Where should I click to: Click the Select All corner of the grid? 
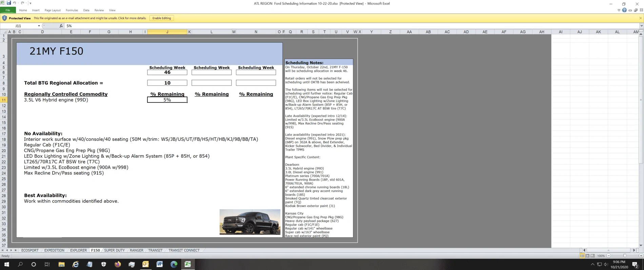[4, 32]
